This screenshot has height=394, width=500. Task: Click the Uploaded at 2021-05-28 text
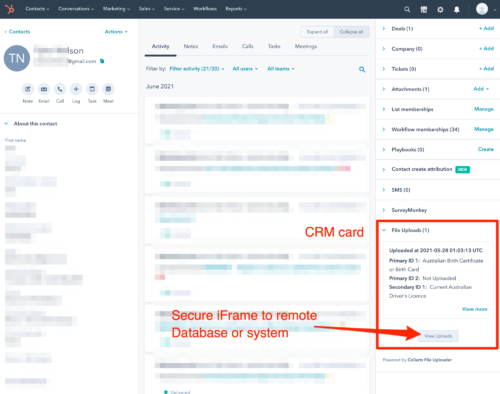coord(436,250)
